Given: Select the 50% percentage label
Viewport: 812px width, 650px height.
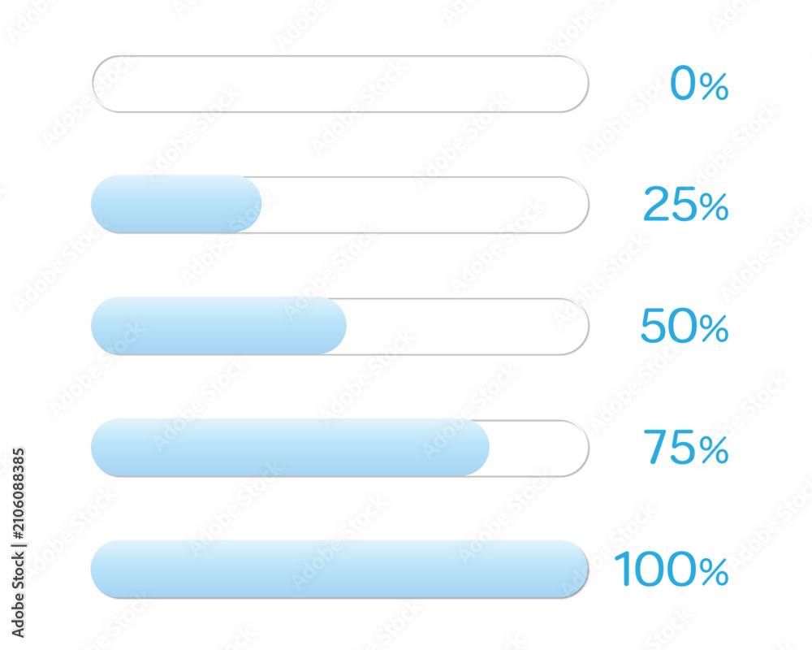Looking at the screenshot, I should click(x=685, y=326).
